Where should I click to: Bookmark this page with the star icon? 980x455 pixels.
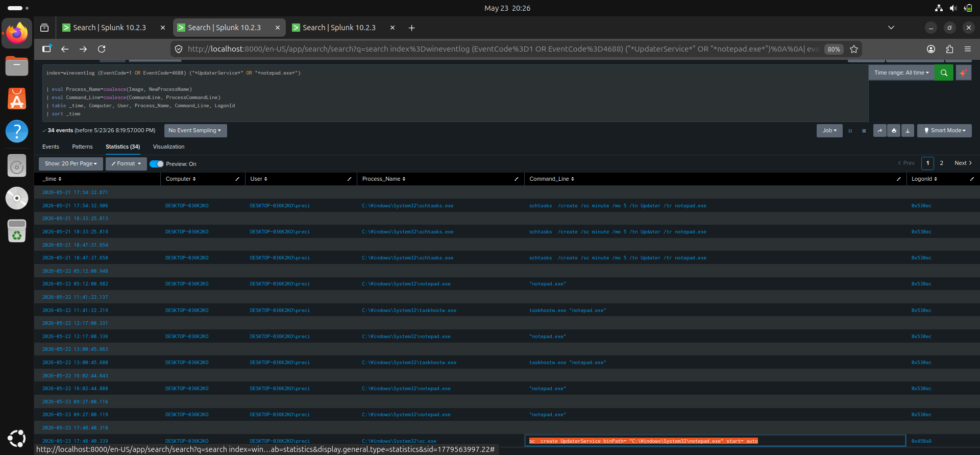[x=854, y=49]
